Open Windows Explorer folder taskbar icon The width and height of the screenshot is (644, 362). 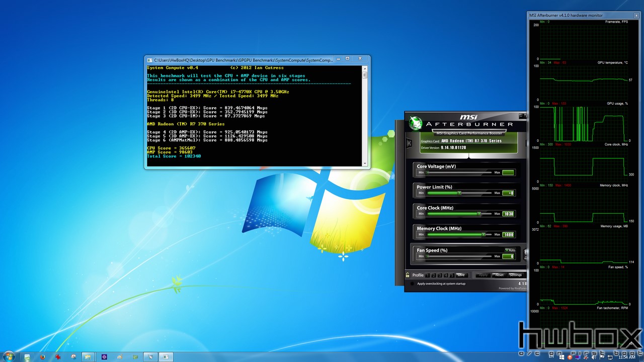click(88, 357)
